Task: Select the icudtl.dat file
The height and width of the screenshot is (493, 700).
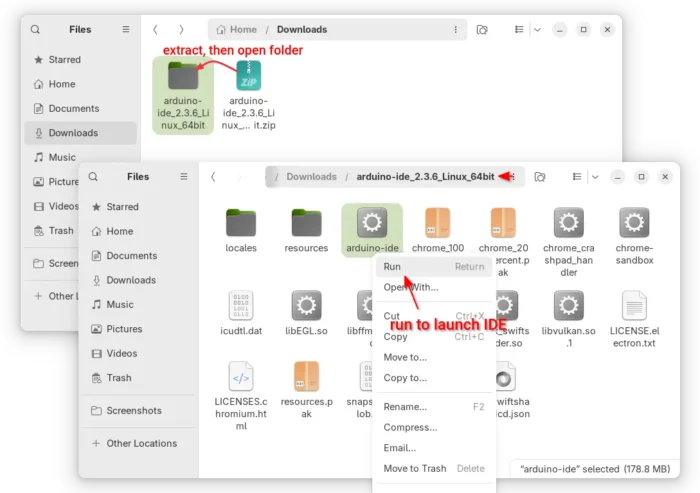Action: (241, 313)
